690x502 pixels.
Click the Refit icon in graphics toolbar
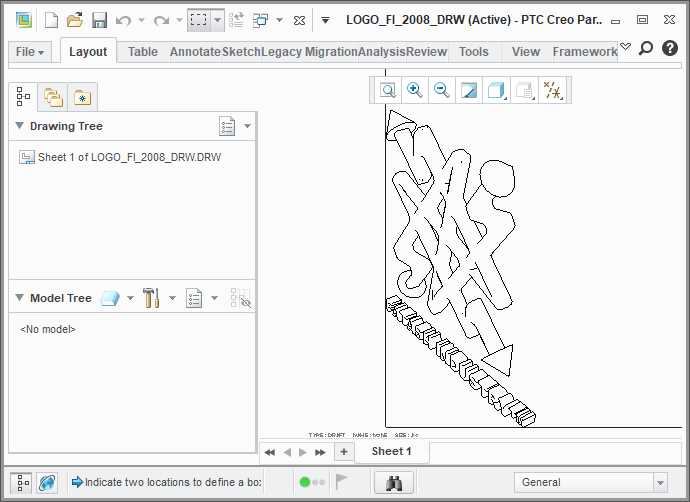click(x=388, y=90)
